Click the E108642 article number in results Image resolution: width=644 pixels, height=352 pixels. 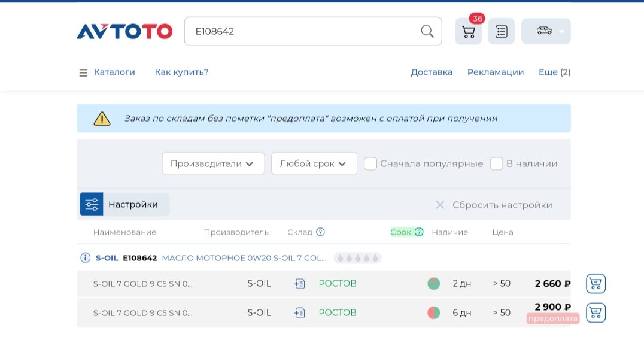coord(140,258)
